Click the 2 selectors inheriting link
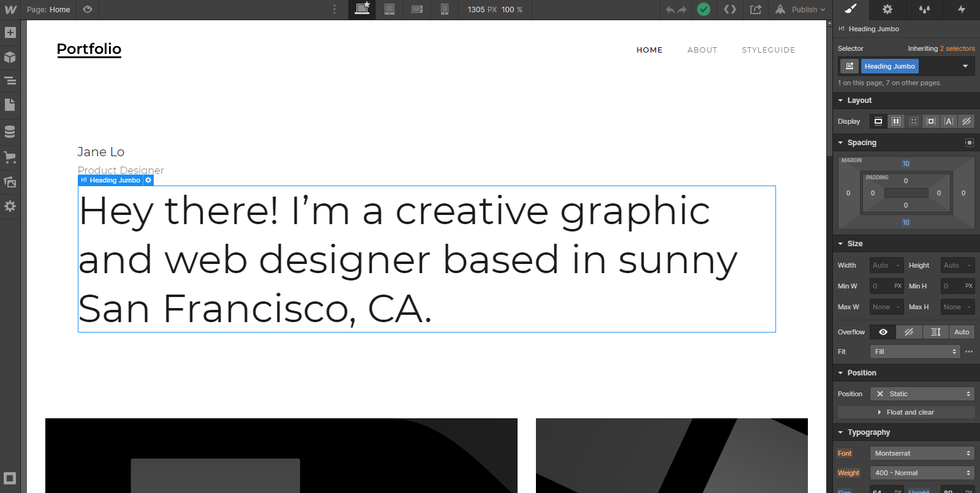 click(x=957, y=48)
